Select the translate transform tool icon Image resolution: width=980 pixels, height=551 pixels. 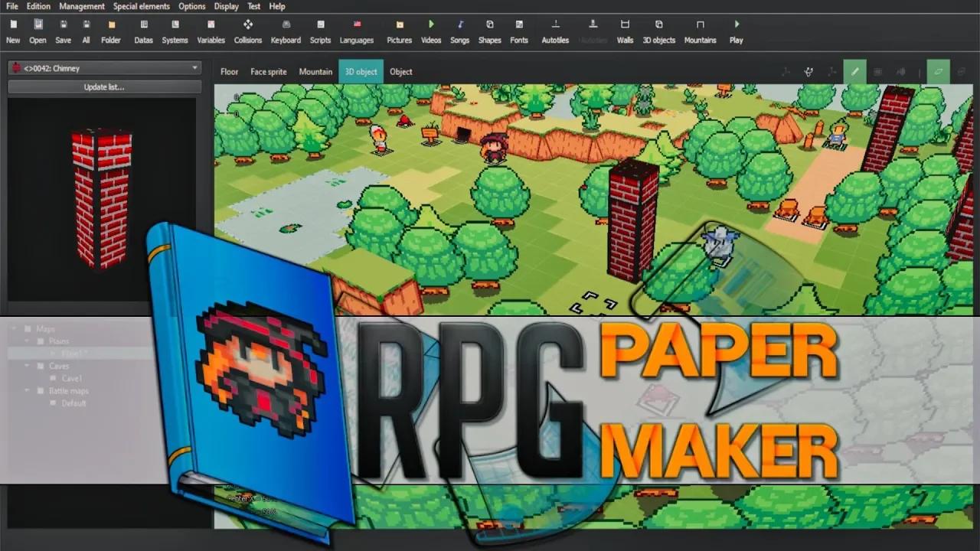pos(786,72)
